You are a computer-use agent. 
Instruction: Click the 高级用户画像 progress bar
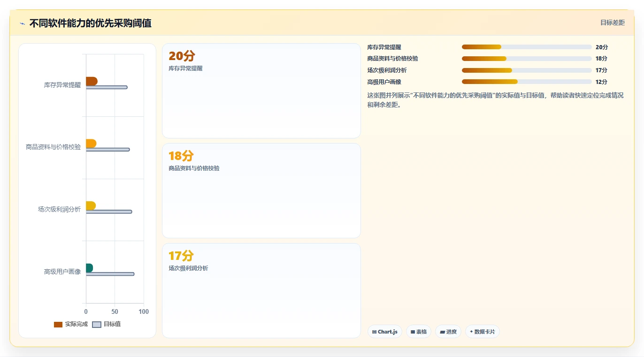tap(527, 82)
